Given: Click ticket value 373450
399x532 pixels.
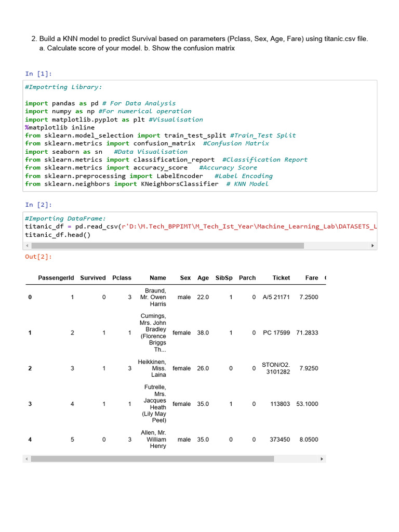Looking at the screenshot, I should point(280,440).
